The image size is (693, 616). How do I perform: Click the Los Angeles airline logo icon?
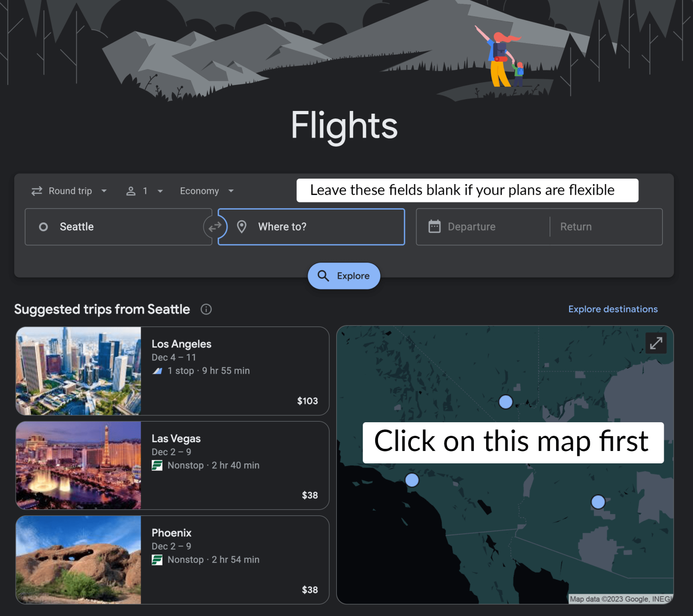coord(157,371)
